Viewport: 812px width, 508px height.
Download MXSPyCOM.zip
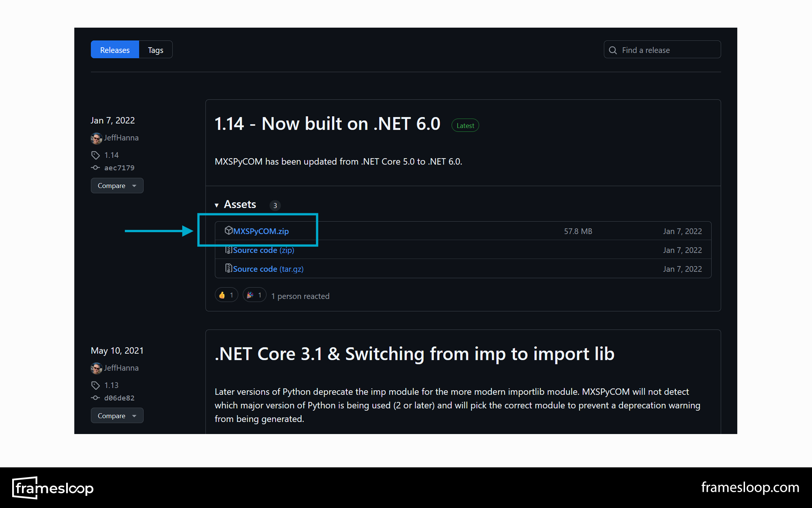[x=261, y=231]
